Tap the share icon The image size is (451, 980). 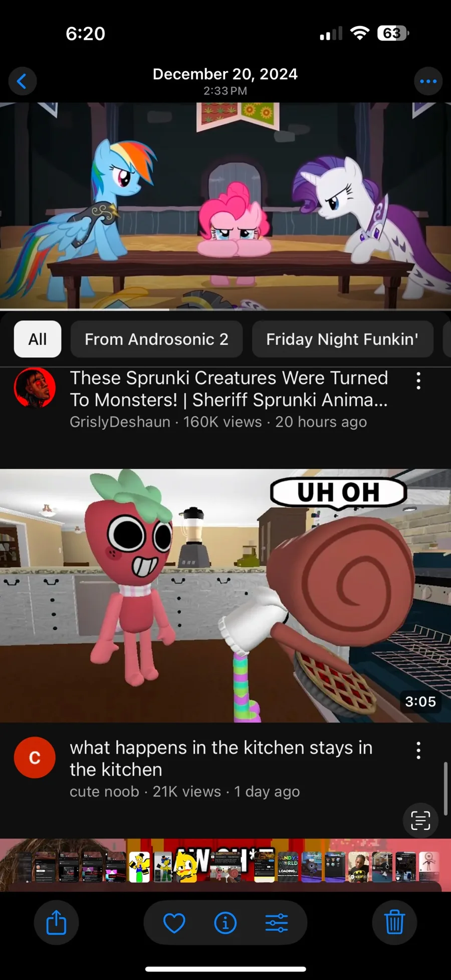56,922
